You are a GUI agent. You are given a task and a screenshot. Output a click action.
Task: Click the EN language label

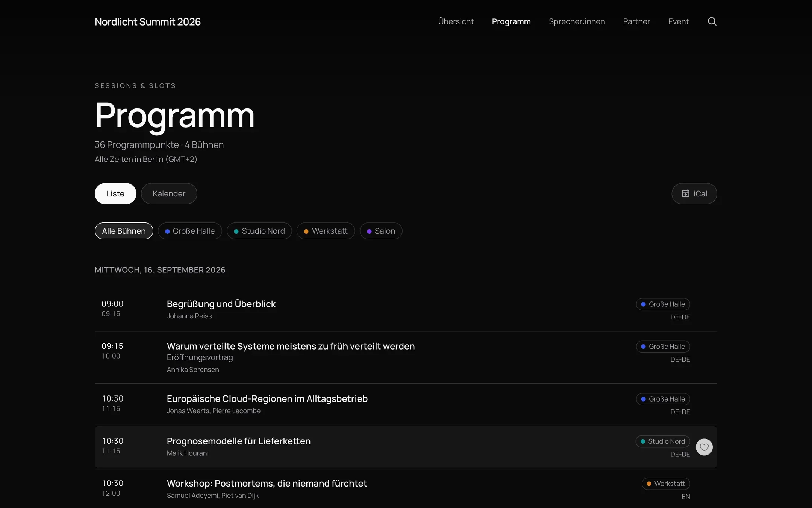pyautogui.click(x=686, y=497)
